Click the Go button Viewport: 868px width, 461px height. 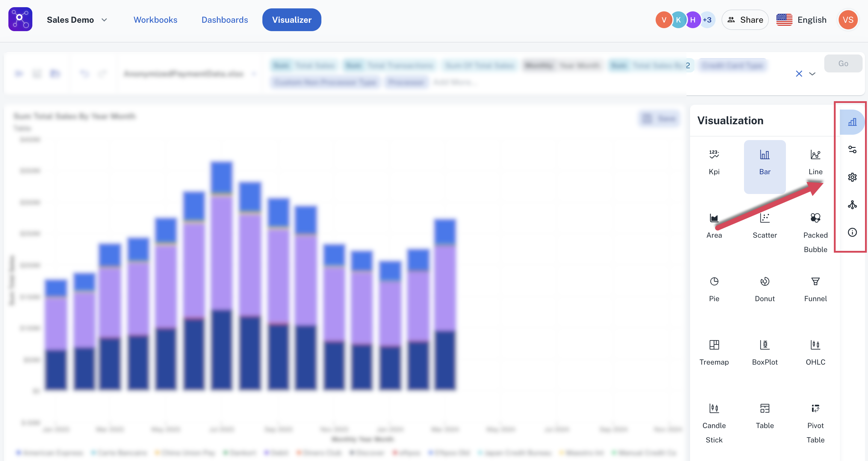(843, 63)
